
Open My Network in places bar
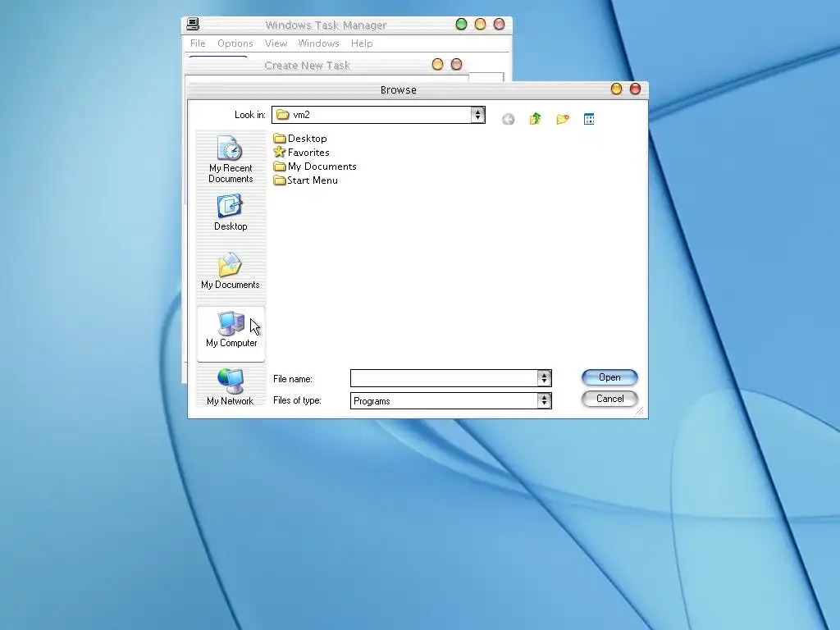(x=231, y=387)
